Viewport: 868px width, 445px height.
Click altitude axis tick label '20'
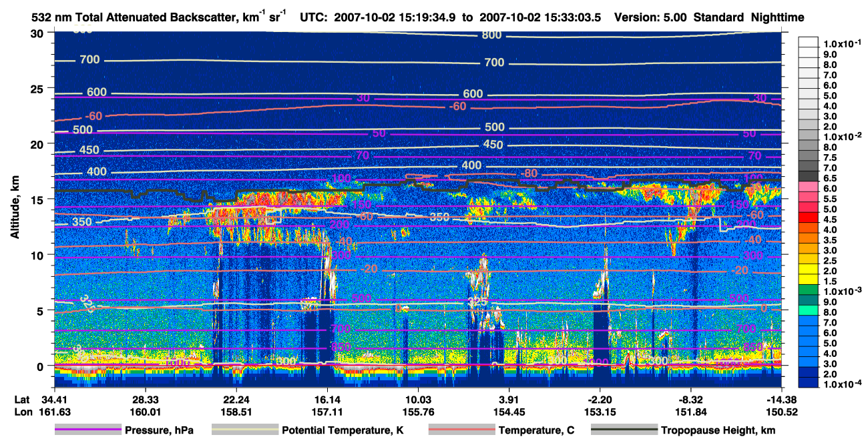pos(39,143)
